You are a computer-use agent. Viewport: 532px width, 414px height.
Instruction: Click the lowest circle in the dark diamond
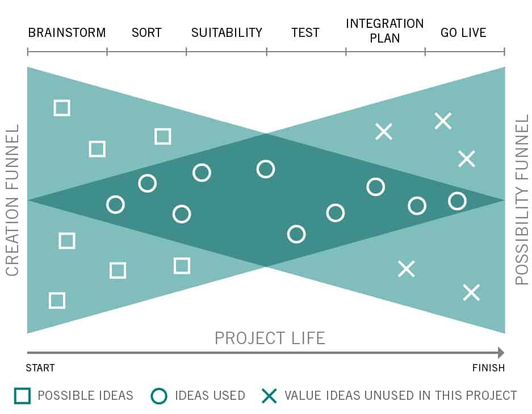coord(296,234)
